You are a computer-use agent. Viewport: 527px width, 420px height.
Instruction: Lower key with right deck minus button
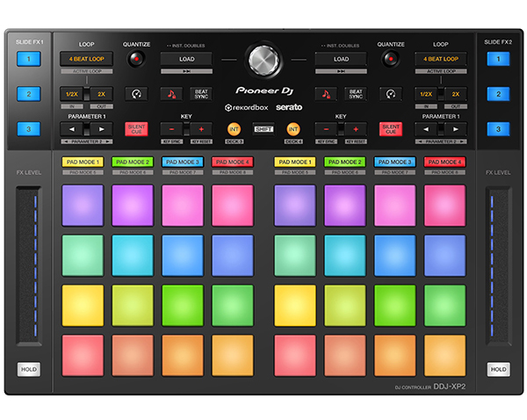(326, 129)
